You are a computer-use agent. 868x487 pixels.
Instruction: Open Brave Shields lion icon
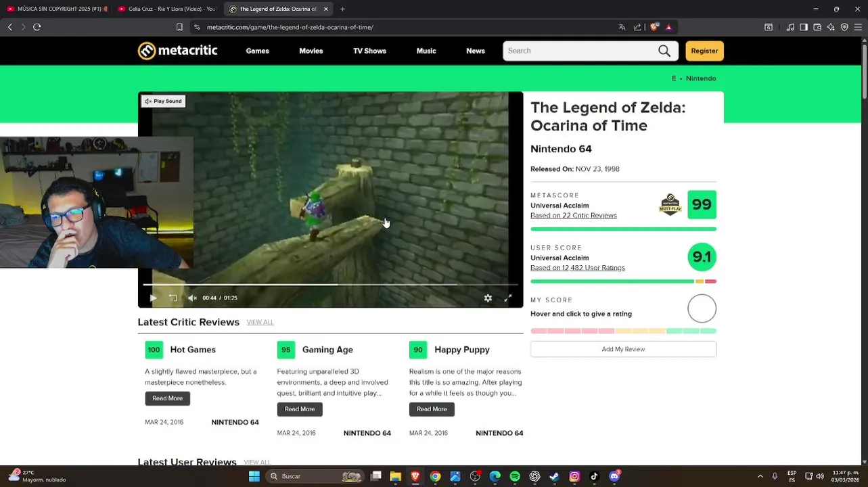pos(654,27)
